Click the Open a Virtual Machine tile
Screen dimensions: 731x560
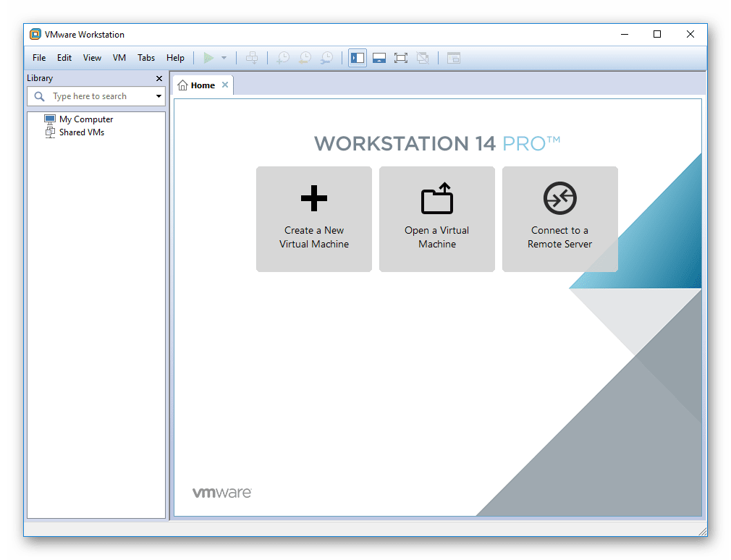pyautogui.click(x=436, y=219)
